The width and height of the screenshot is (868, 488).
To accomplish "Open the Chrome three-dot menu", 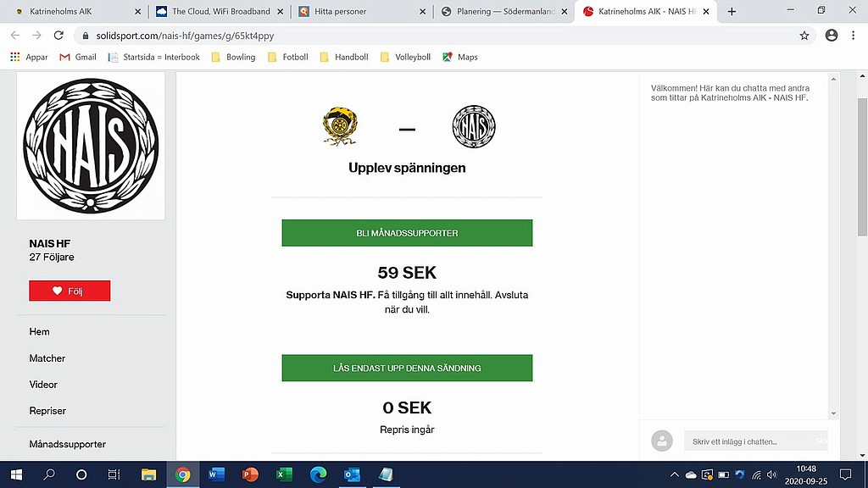I will point(853,36).
